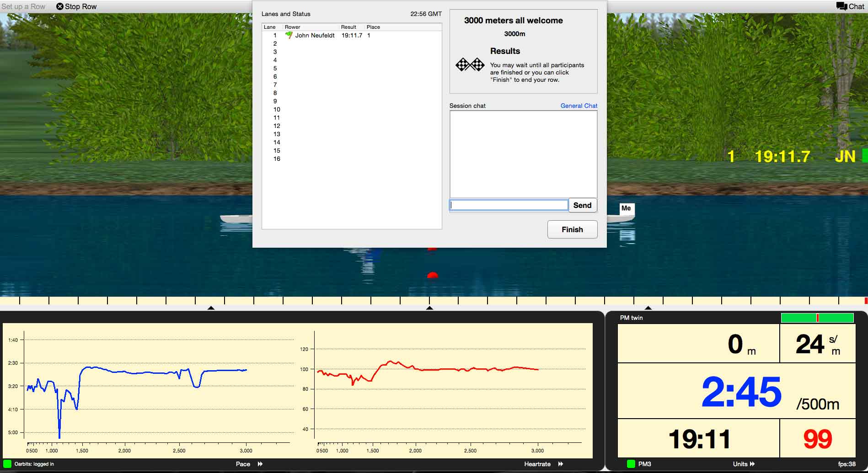Select lane 1 John Neufeldt row

(352, 35)
